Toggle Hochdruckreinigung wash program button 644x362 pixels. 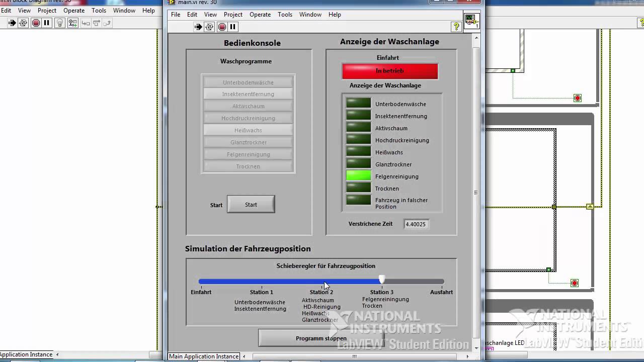(248, 118)
